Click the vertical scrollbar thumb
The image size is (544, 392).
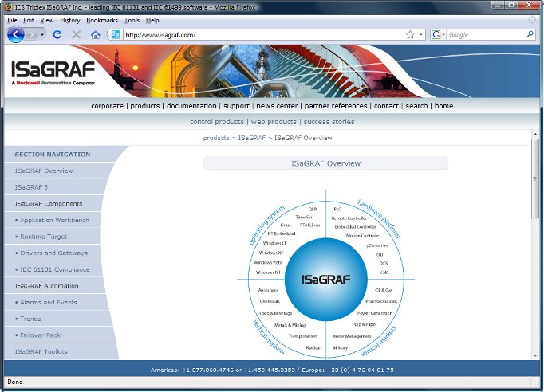535,178
